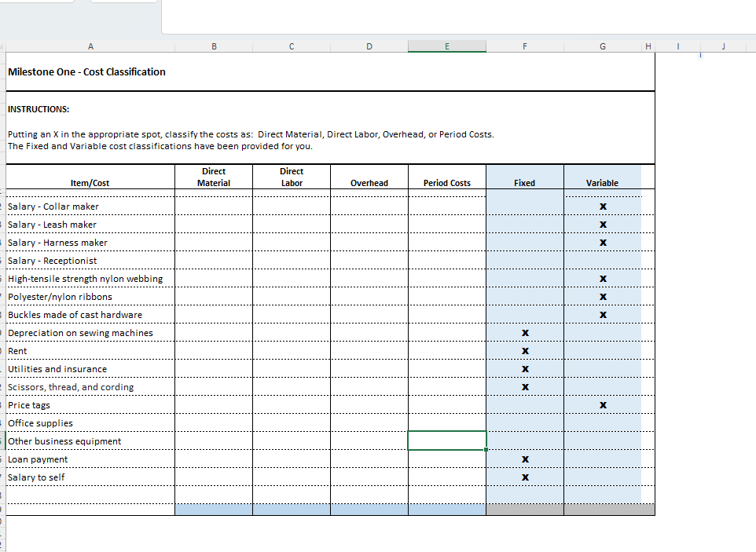
Task: Select column J header
Action: click(723, 47)
